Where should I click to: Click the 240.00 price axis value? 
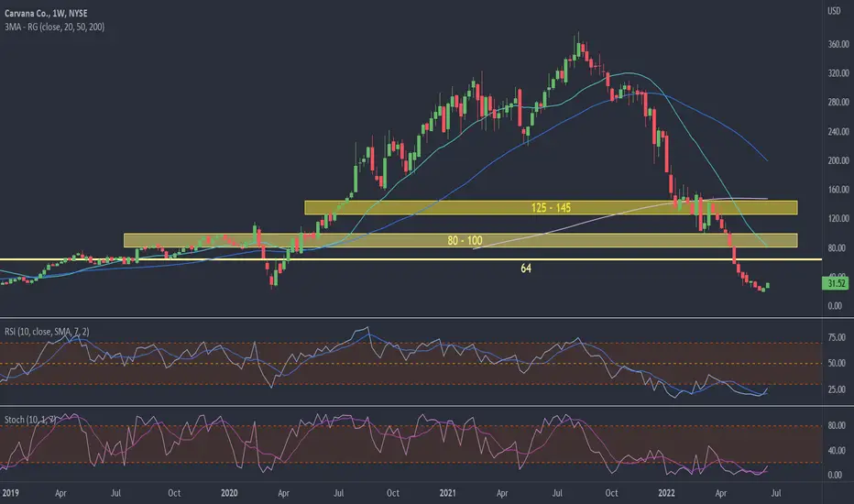pos(838,131)
